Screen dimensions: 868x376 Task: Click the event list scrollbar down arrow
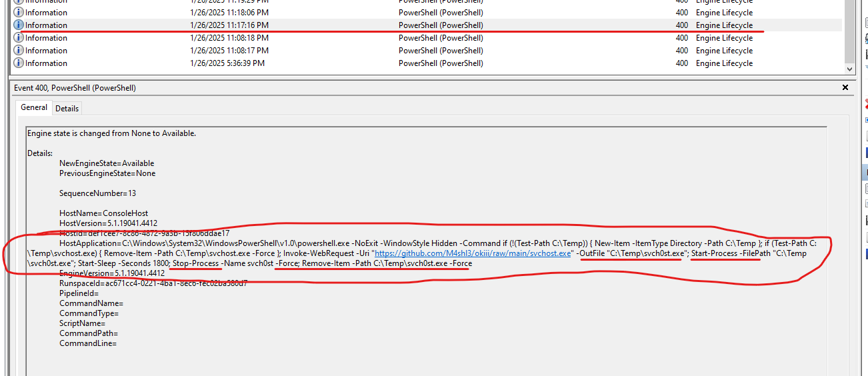point(849,69)
